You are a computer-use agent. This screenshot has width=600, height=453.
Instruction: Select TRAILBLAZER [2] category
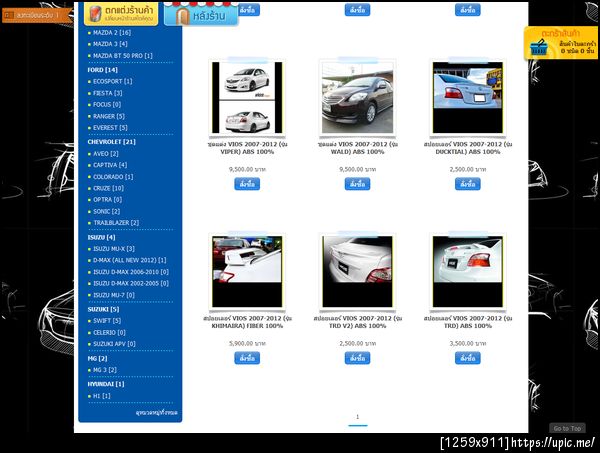point(116,223)
